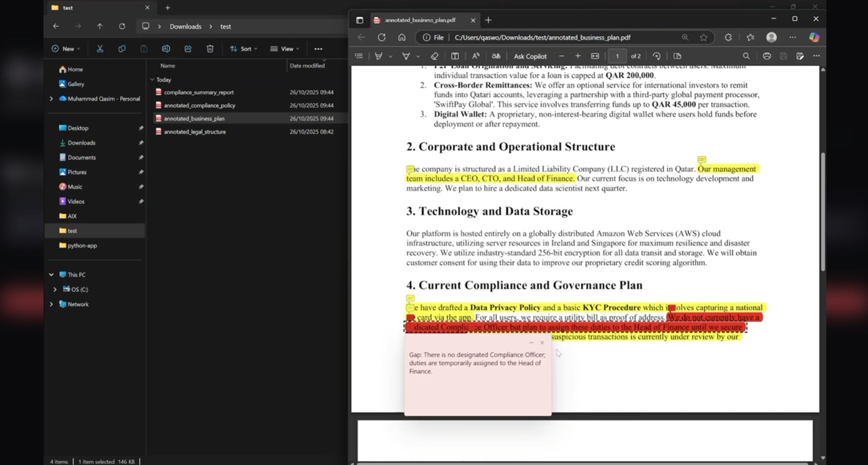Open the Edge Favorites list
868x465 pixels.
pyautogui.click(x=750, y=38)
